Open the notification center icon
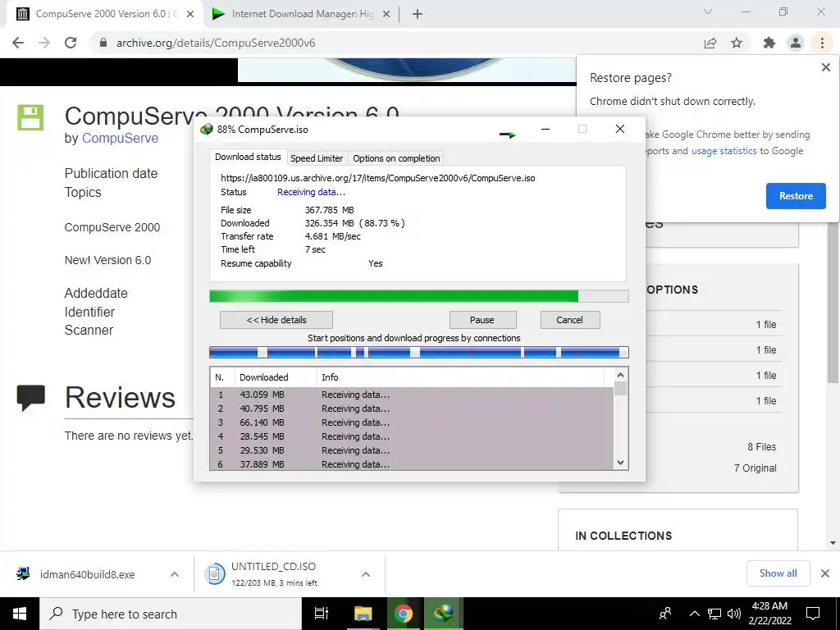Viewport: 840px width, 630px height. point(813,614)
